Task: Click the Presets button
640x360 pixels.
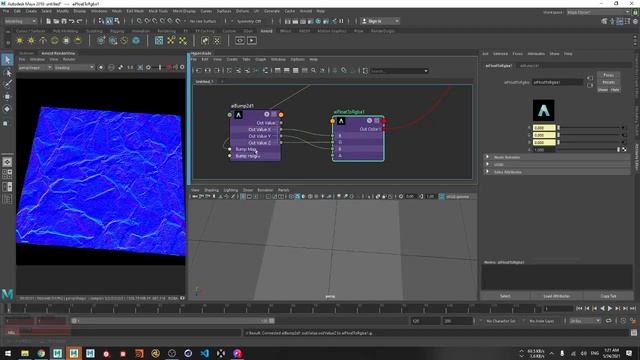Action: point(609,82)
